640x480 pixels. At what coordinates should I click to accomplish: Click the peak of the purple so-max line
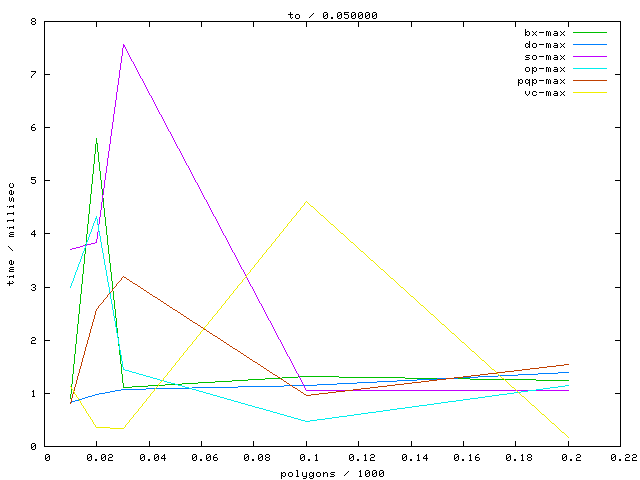pos(123,44)
